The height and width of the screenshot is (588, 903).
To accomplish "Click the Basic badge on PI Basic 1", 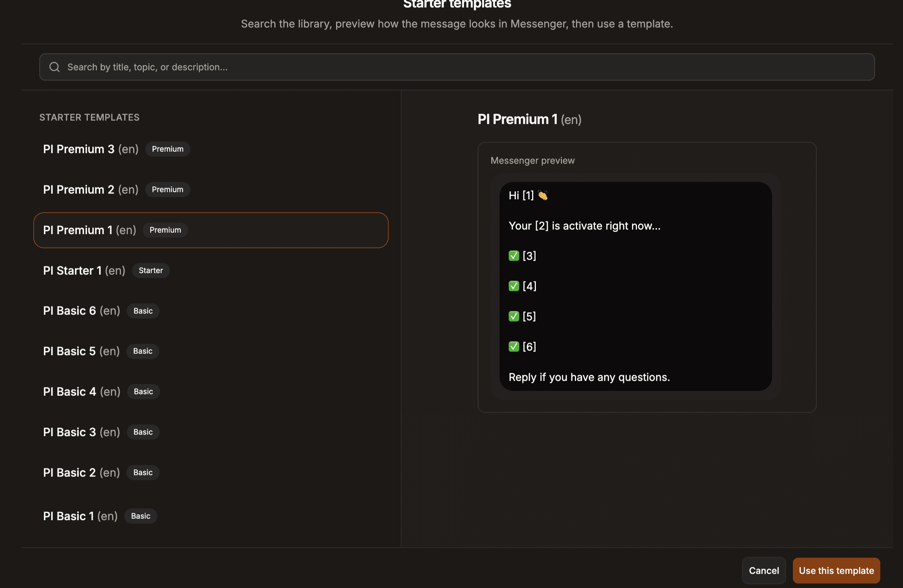I will tap(140, 516).
